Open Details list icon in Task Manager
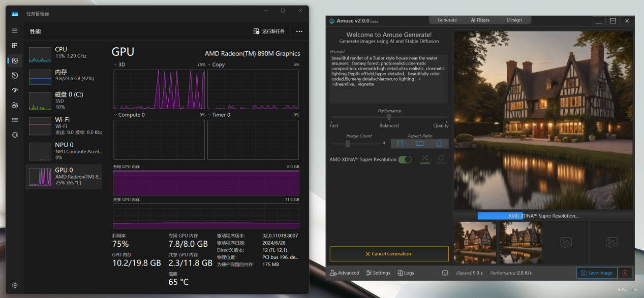This screenshot has width=644, height=298. [x=15, y=120]
